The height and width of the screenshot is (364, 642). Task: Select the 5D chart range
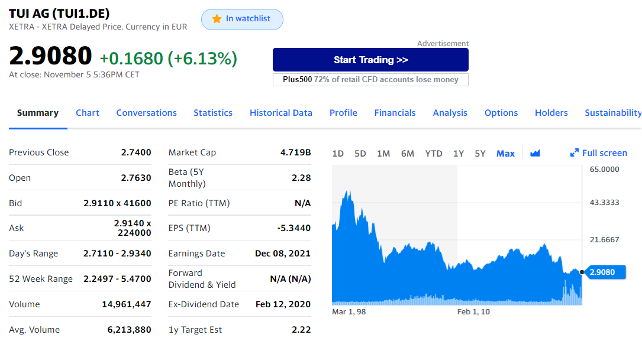(x=360, y=154)
